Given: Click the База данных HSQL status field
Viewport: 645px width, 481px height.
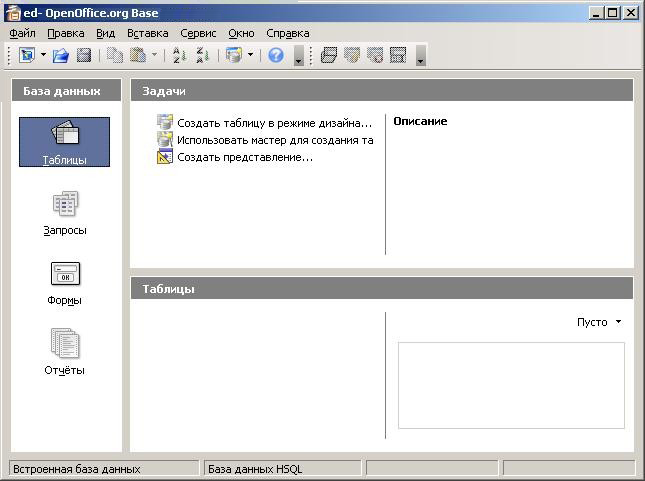Looking at the screenshot, I should coord(283,469).
